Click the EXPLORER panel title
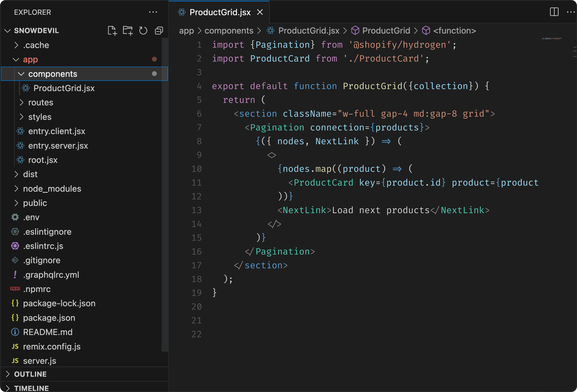The height and width of the screenshot is (392, 577). point(32,12)
